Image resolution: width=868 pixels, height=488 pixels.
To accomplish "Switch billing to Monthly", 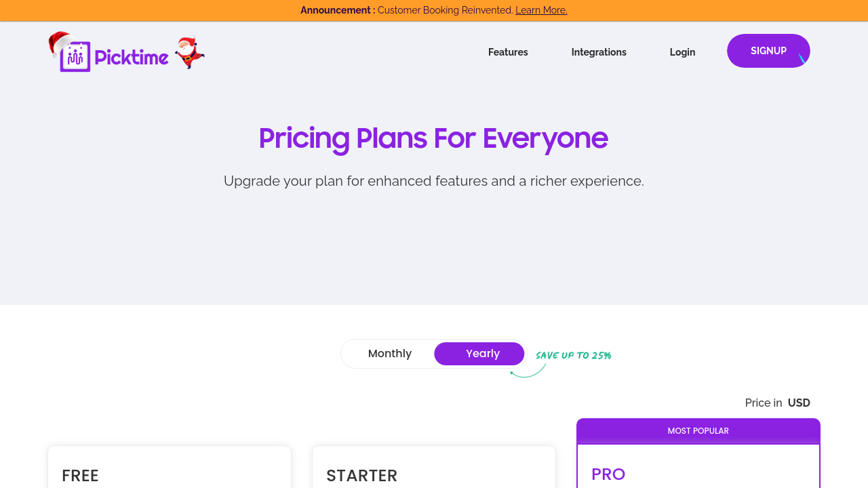I will pyautogui.click(x=390, y=354).
